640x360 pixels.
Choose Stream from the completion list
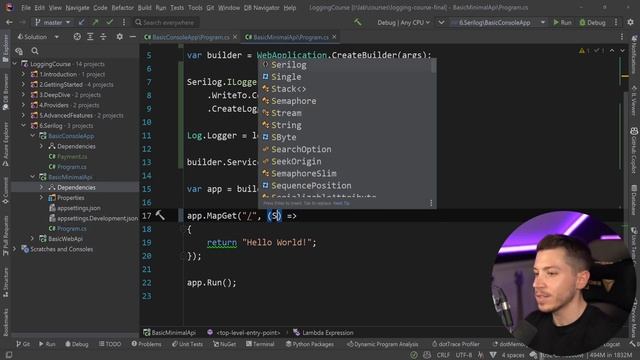[x=346, y=113]
